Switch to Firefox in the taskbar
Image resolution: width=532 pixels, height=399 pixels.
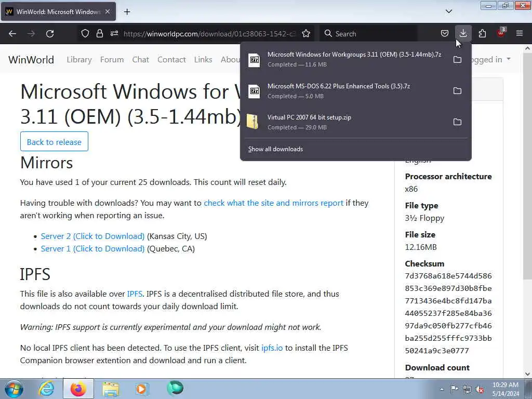[x=78, y=389]
